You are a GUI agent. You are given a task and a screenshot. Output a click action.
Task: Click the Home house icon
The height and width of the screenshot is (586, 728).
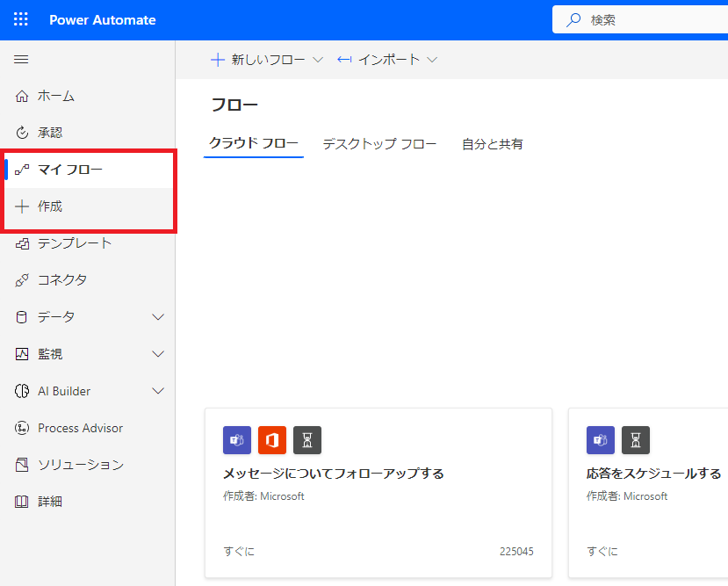point(22,96)
